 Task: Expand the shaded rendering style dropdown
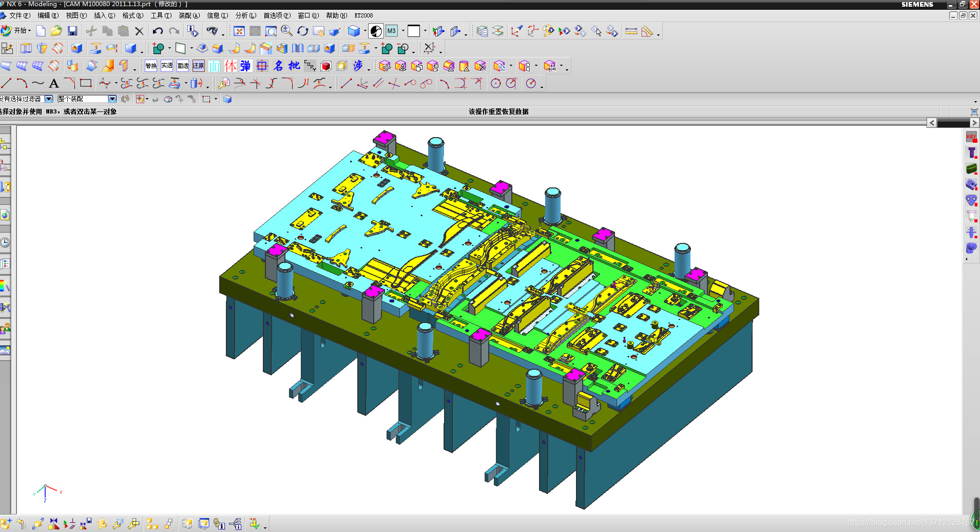pos(365,31)
